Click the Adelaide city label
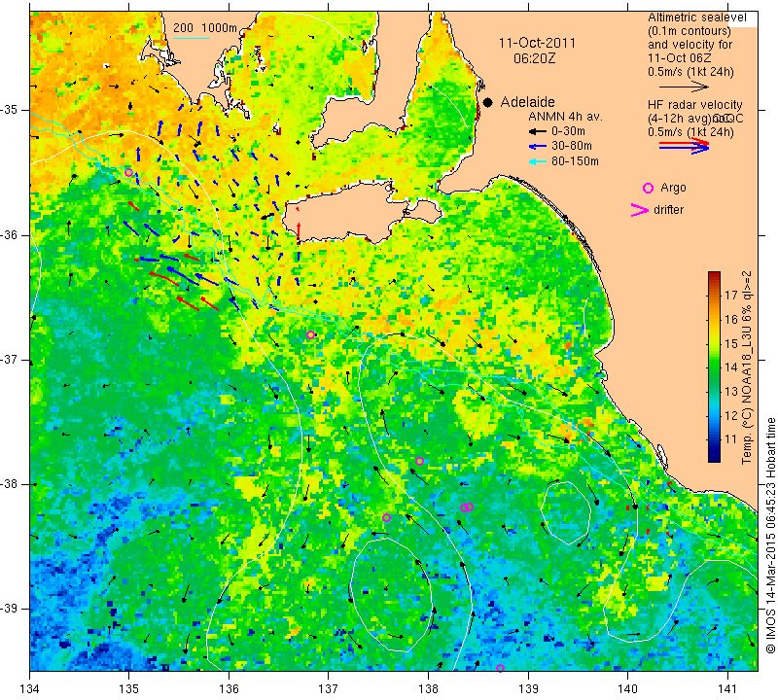 click(527, 102)
